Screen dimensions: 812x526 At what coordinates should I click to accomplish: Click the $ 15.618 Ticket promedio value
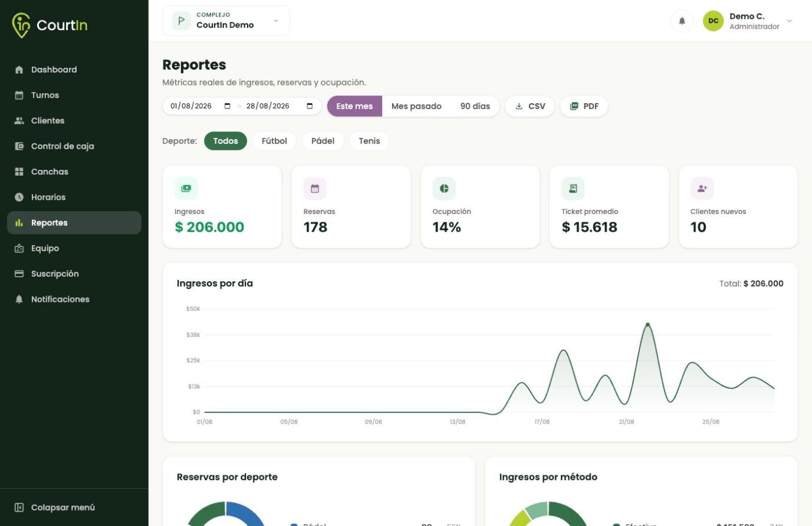click(590, 227)
